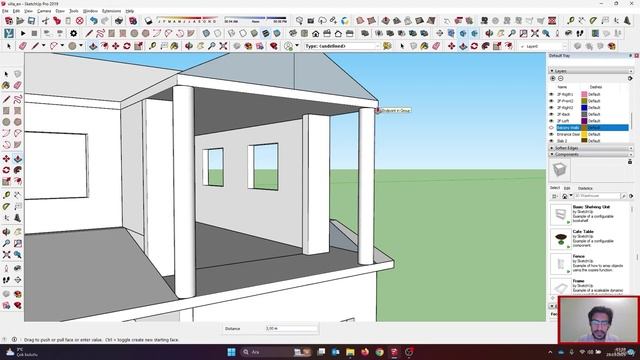The height and width of the screenshot is (360, 640).
Task: Hide the 2F-Left layer eye
Action: click(x=551, y=121)
